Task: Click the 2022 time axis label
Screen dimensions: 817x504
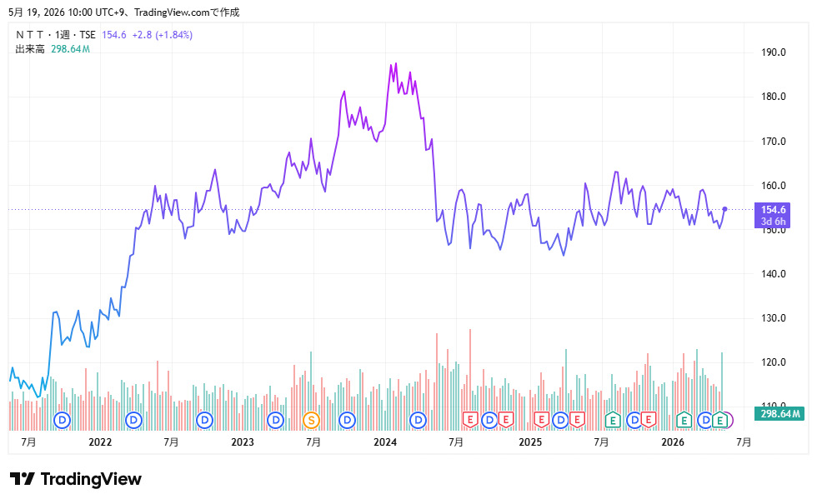Action: click(100, 442)
